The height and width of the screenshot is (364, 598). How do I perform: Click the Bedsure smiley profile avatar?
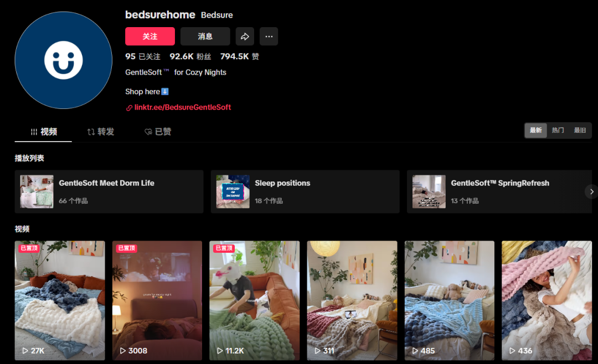click(63, 60)
